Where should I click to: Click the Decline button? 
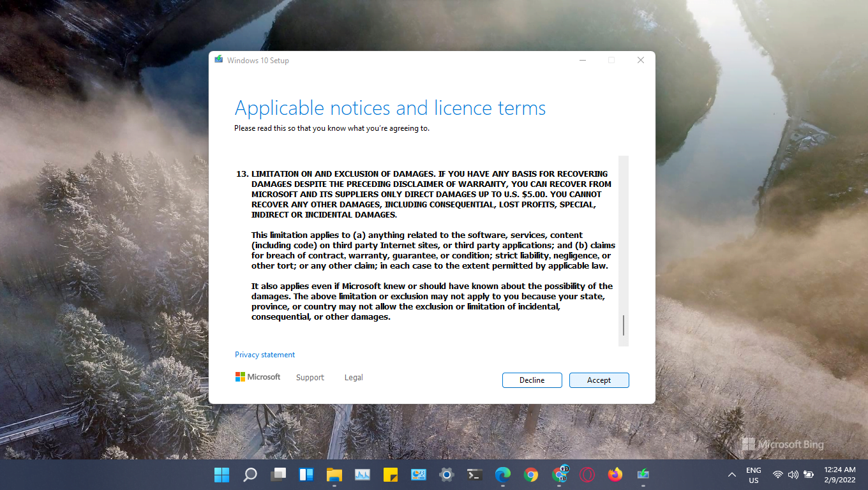click(x=532, y=380)
